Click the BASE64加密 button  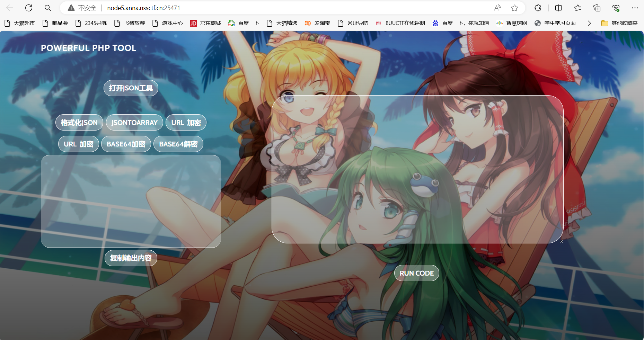[126, 144]
